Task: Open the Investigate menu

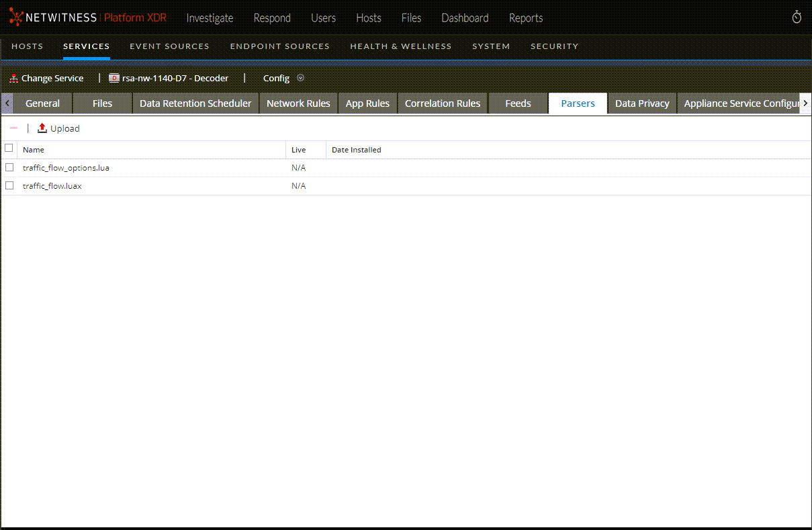Action: [x=210, y=18]
